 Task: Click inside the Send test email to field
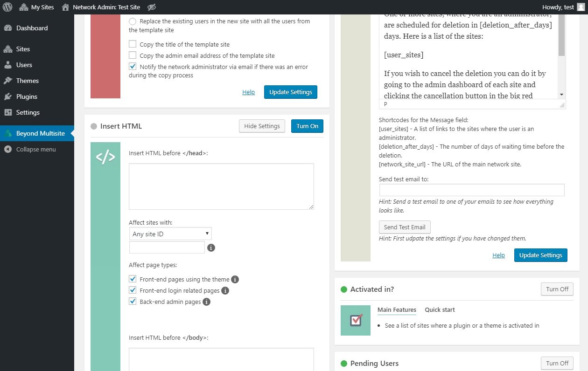click(471, 190)
